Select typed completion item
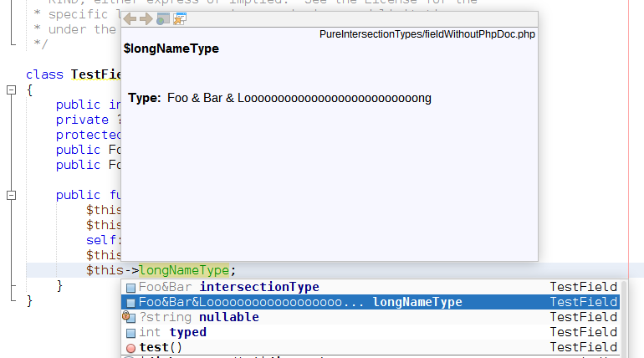This screenshot has height=358, width=644. pyautogui.click(x=371, y=332)
